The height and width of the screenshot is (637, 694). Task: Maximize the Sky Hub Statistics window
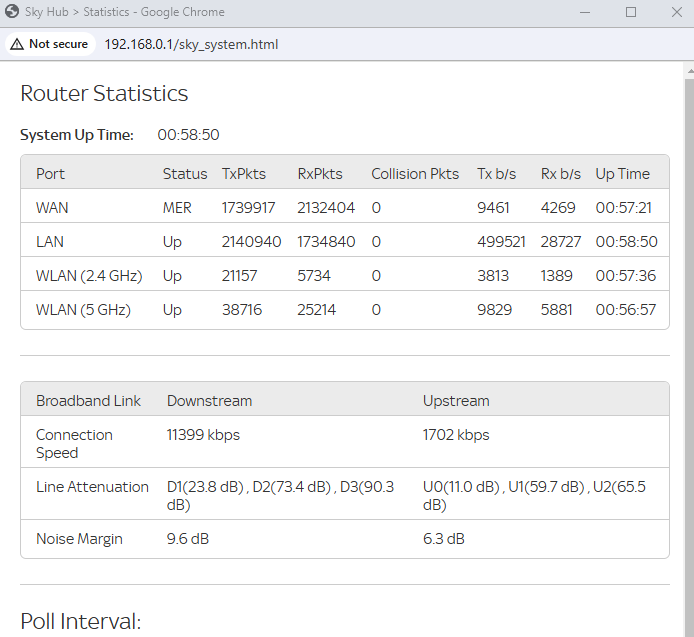(x=631, y=13)
